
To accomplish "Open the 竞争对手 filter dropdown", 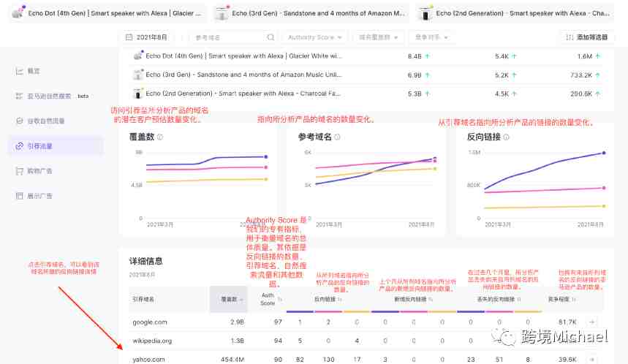I will click(434, 37).
